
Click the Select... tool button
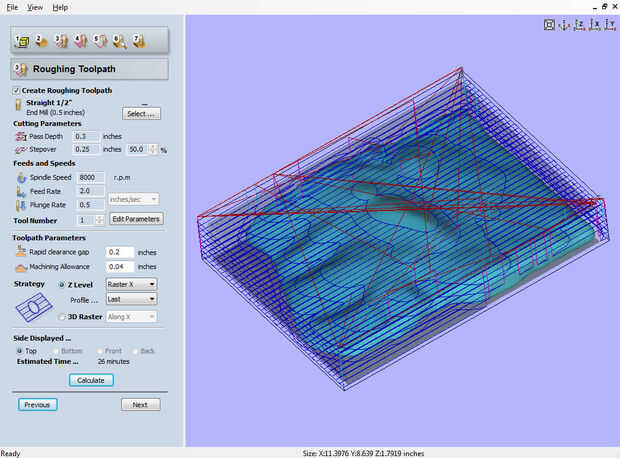click(x=141, y=114)
